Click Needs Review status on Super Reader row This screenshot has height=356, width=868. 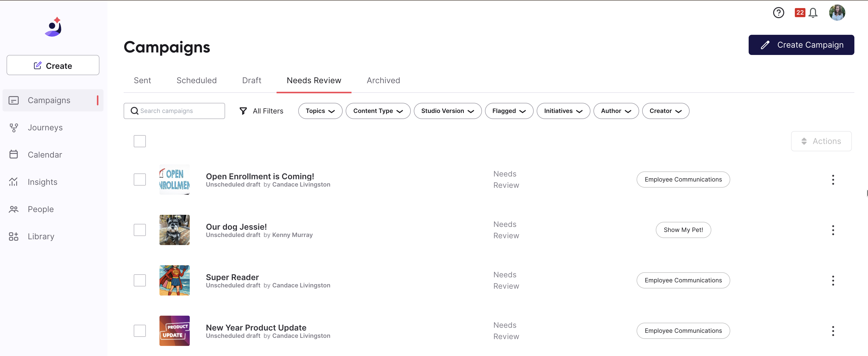[x=506, y=281]
